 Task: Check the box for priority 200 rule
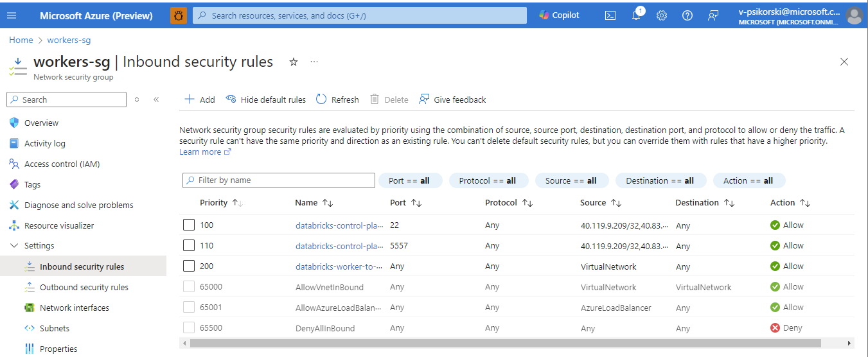pos(188,266)
